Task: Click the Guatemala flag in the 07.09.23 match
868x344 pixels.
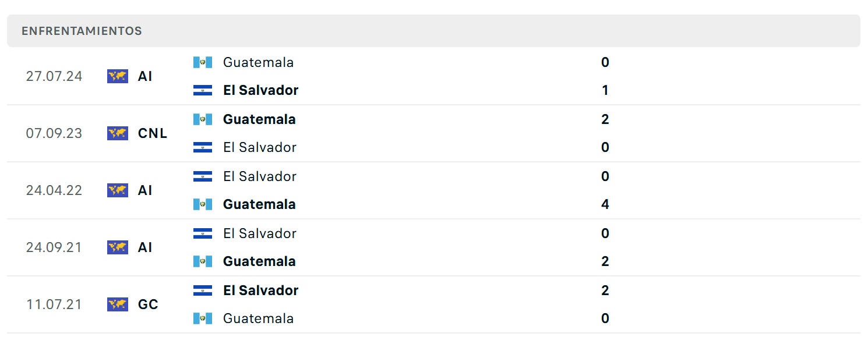Action: [x=203, y=119]
